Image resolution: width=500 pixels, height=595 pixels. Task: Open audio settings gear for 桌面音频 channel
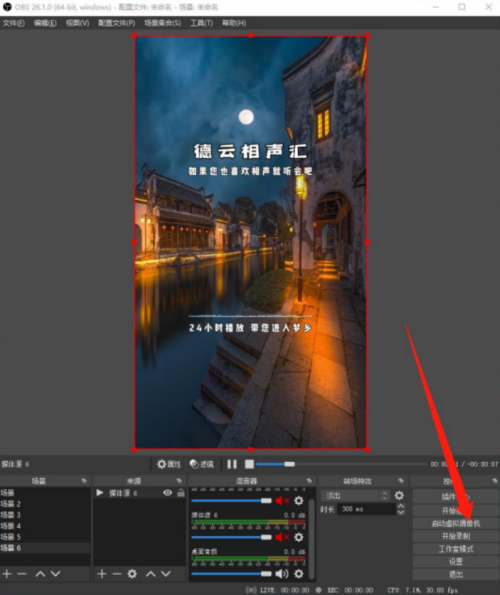[299, 573]
